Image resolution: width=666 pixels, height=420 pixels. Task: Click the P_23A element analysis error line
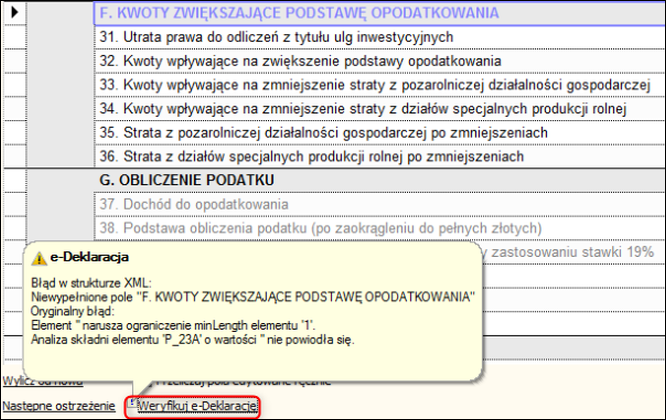pos(192,340)
